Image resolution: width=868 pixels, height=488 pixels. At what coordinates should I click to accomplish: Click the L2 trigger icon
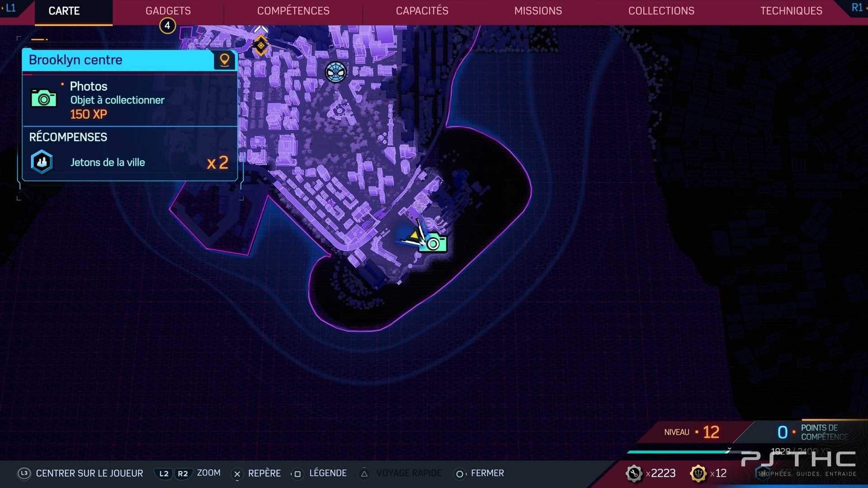click(164, 474)
